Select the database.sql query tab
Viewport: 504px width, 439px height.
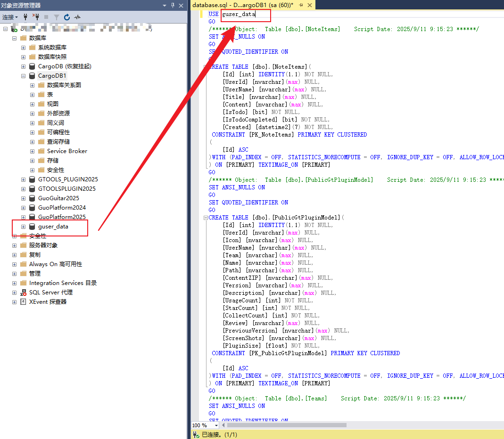click(x=243, y=5)
